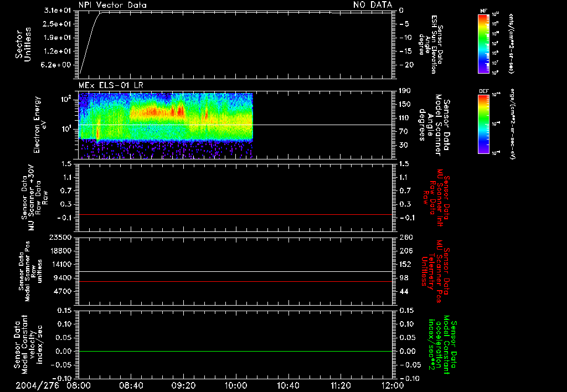Viewport: 567px width, 392px height.
Task: Click the "2.5e+01" tick value
Action: pos(58,24)
